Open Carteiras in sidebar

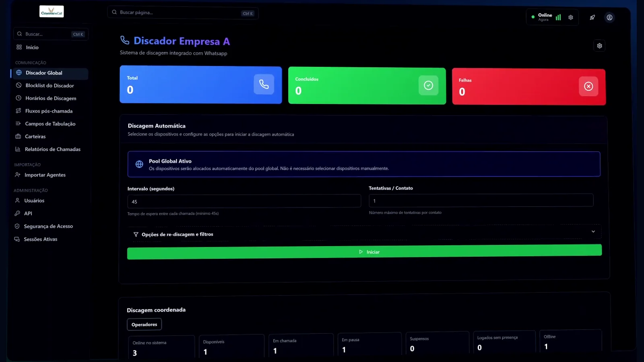pos(35,136)
